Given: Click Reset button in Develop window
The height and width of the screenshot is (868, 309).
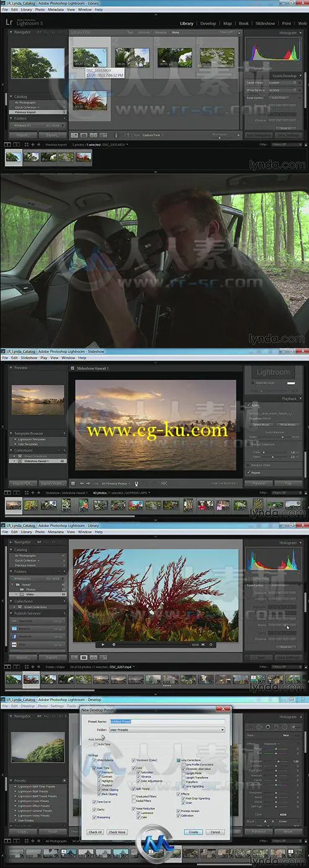Looking at the screenshot, I should 288,831.
